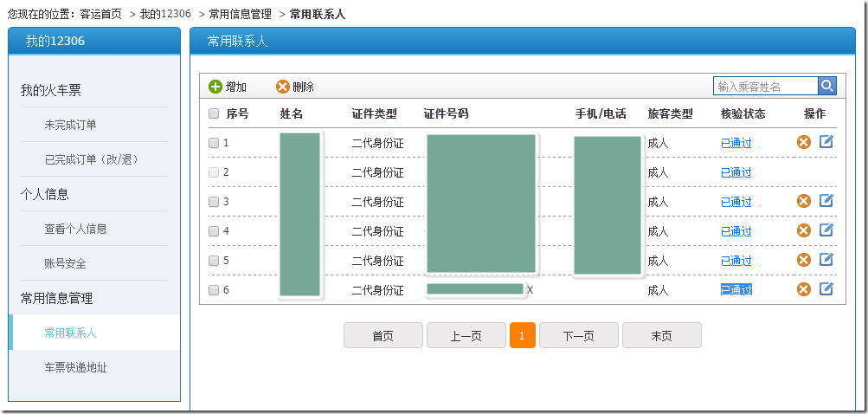
Task: Click 删除 delete label in toolbar
Action: pos(304,87)
